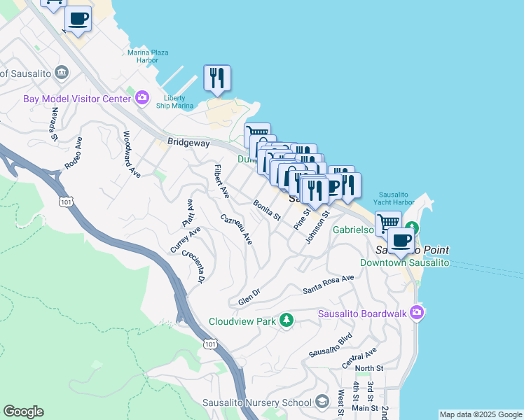Screen dimensions: 524x420
Task: Click the Sausalito Nursery School graduation cap icon
Action: point(322,402)
